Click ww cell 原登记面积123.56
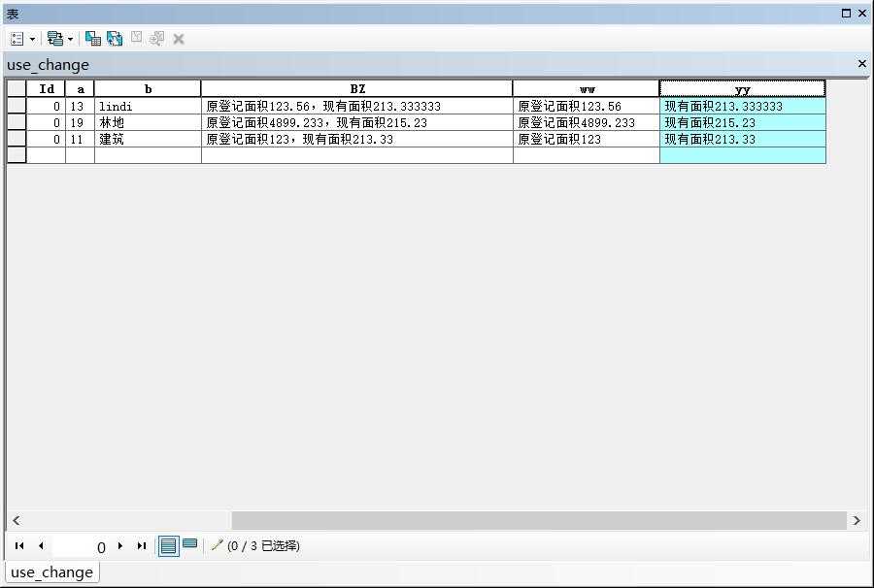This screenshot has width=874, height=588. pos(587,106)
